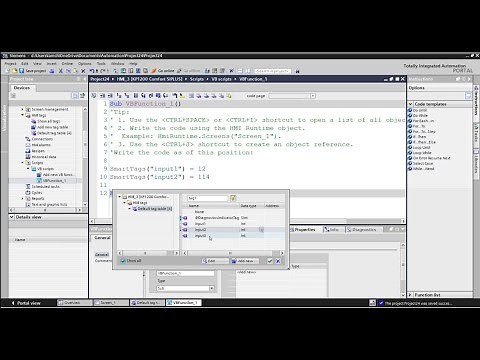Expand the Reports node in project tree
The height and width of the screenshot is (360, 480).
(x=23, y=199)
